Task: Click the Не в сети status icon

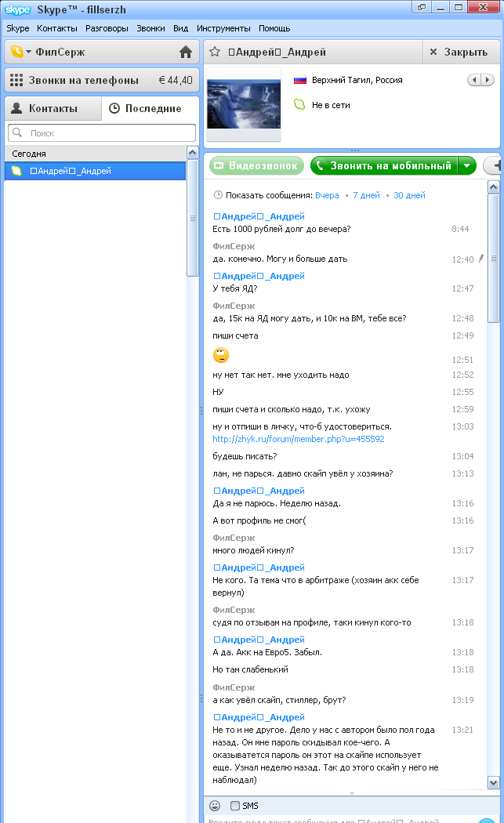Action: (x=299, y=104)
